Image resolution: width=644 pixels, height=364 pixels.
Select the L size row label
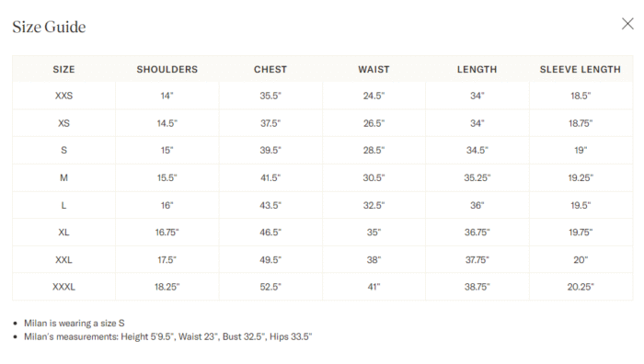[63, 205]
